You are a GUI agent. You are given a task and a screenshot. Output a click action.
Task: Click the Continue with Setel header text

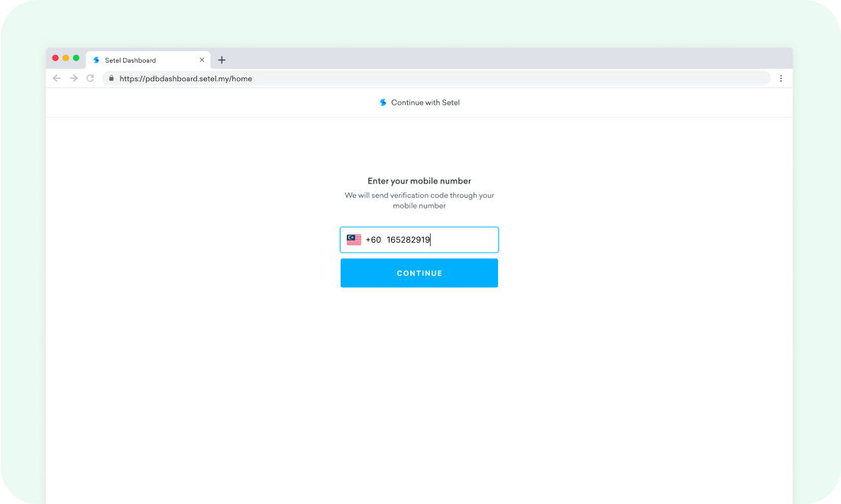(425, 102)
